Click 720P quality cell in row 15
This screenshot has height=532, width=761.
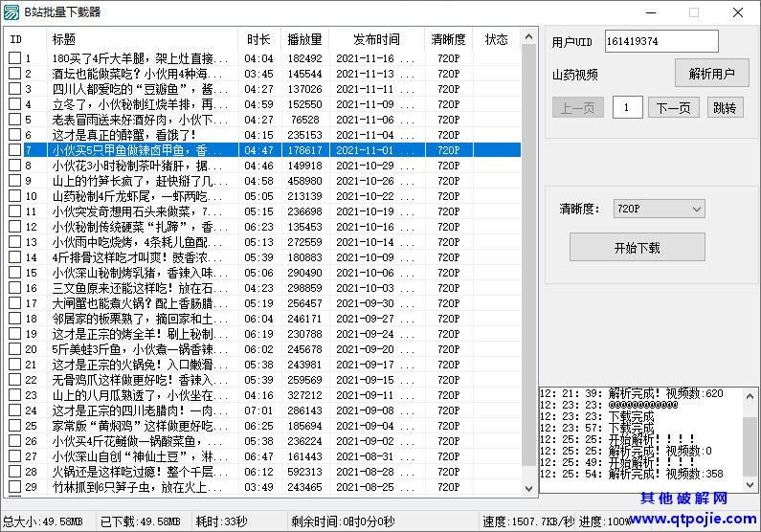[x=448, y=273]
